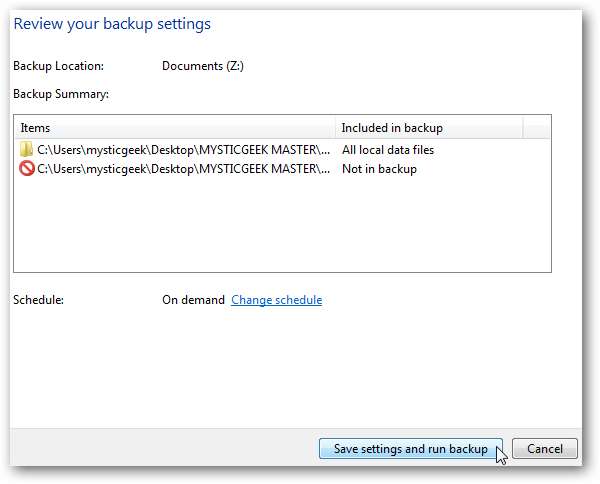Click the Schedule label

[39, 300]
